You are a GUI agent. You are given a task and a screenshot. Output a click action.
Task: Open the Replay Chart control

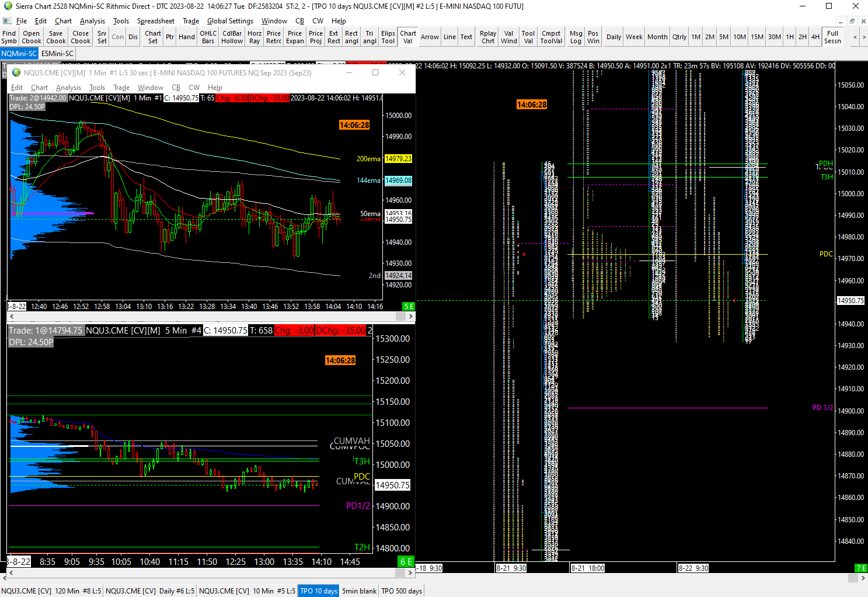pos(488,37)
